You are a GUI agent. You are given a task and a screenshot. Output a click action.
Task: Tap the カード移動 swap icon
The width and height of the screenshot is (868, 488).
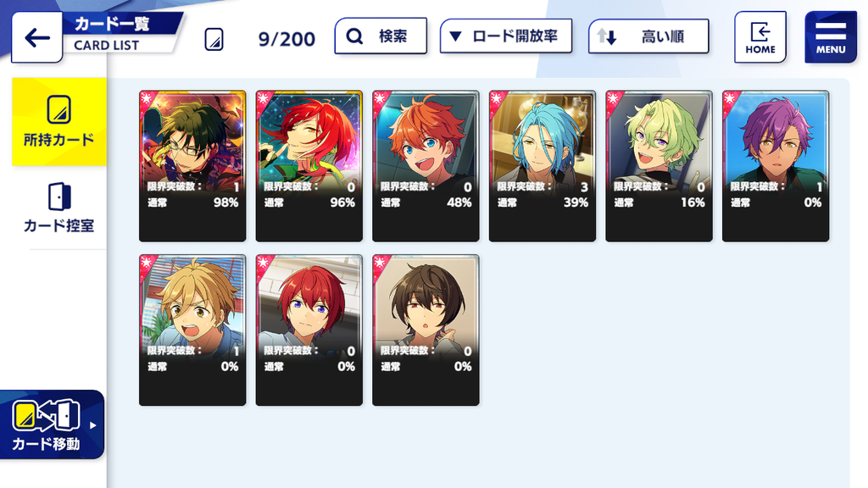(x=47, y=415)
